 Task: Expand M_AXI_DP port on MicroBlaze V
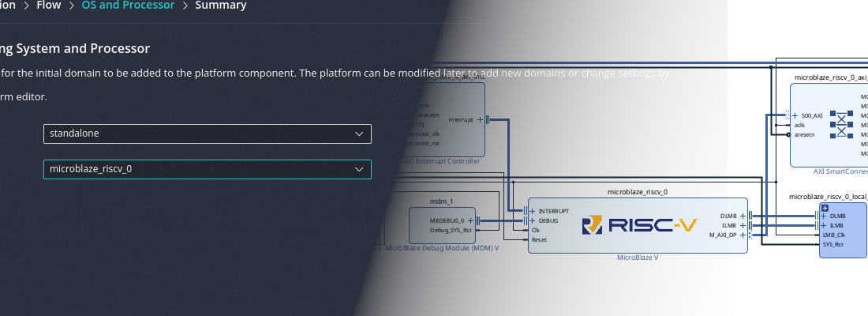click(743, 235)
